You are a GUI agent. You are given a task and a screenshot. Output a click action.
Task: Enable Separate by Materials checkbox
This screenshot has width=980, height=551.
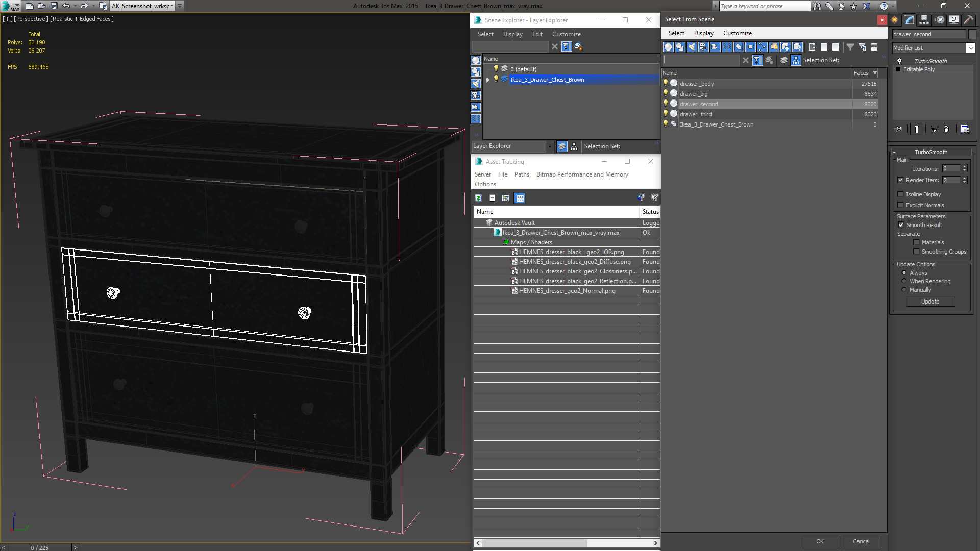(916, 242)
